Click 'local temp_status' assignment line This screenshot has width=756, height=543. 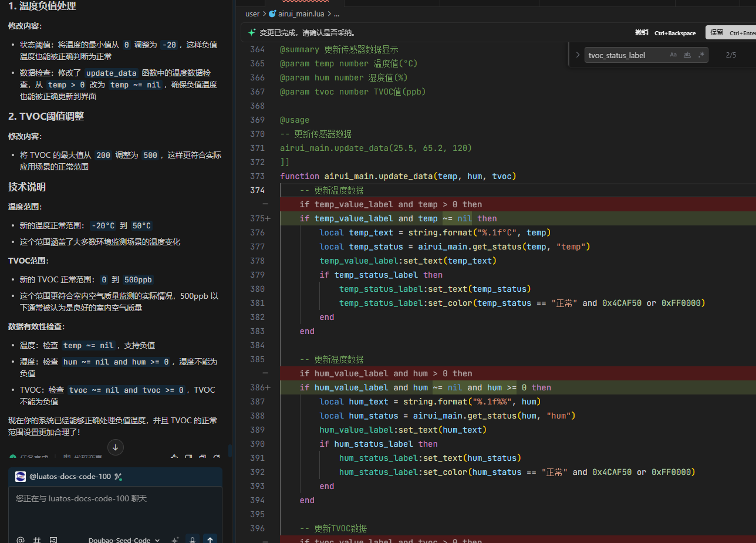[x=455, y=247]
